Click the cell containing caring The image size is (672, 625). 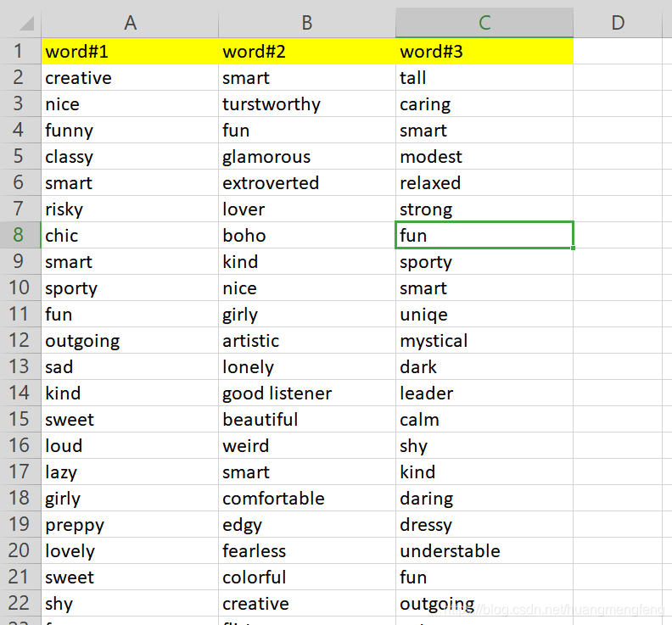pyautogui.click(x=484, y=103)
